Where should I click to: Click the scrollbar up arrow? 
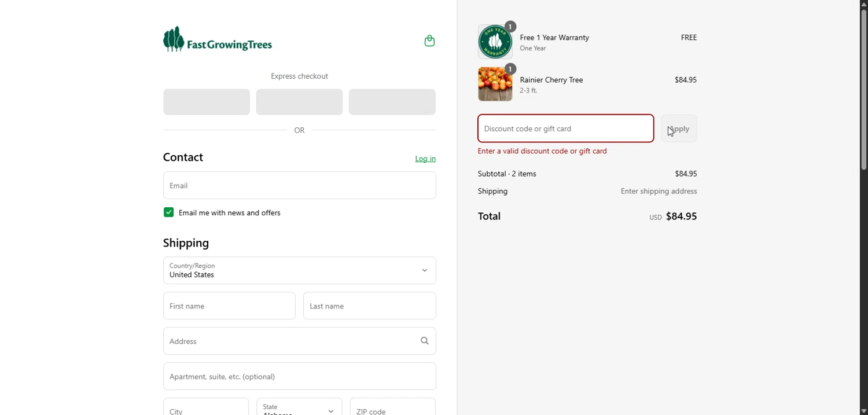pos(863,4)
